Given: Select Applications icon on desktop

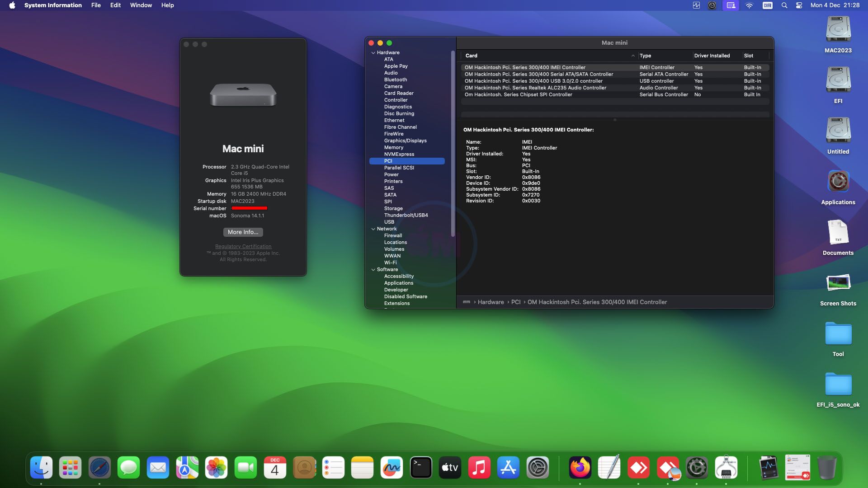Looking at the screenshot, I should [x=838, y=188].
